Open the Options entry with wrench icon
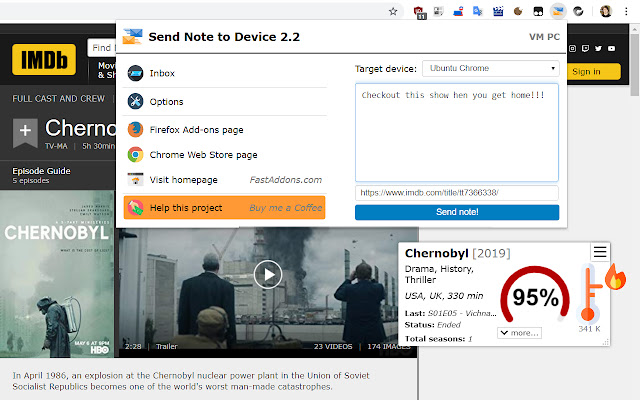Image resolution: width=640 pixels, height=400 pixels. (166, 102)
